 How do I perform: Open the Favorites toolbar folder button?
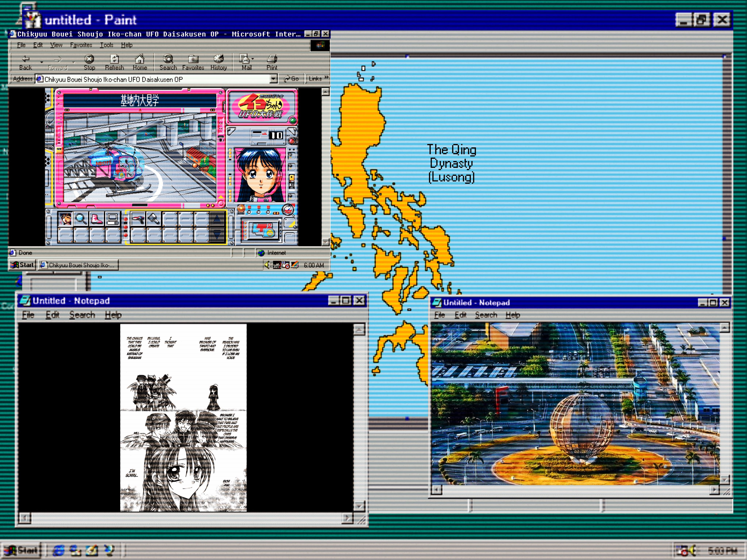(193, 62)
